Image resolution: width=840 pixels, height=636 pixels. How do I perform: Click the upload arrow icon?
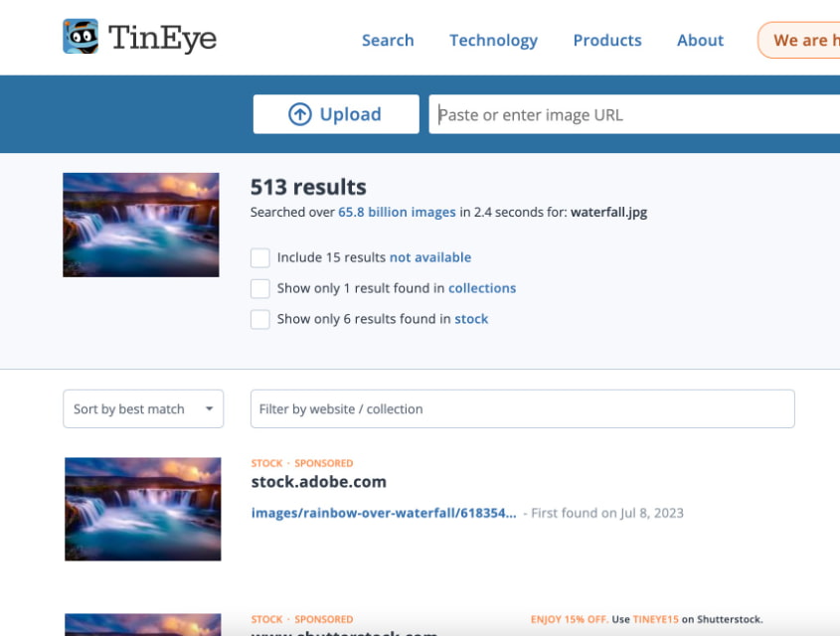click(300, 113)
